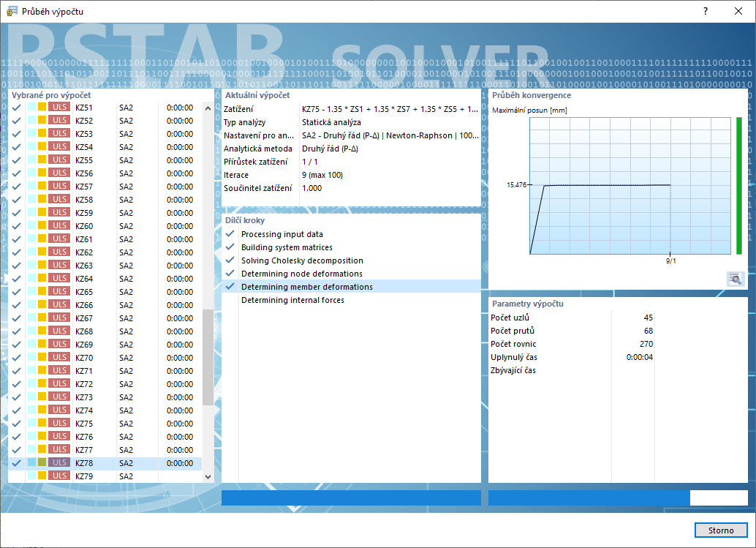Click the overall progress bar on the right
The height and width of the screenshot is (548, 756).
(x=618, y=498)
